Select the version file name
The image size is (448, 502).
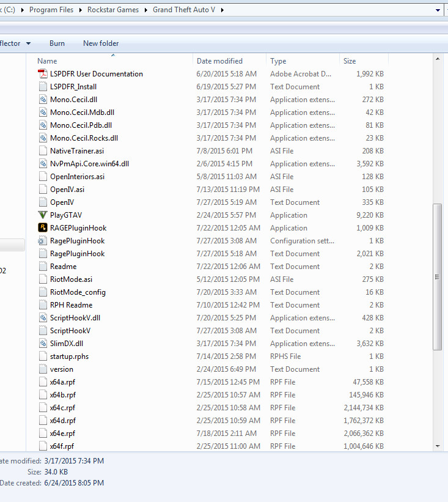62,369
